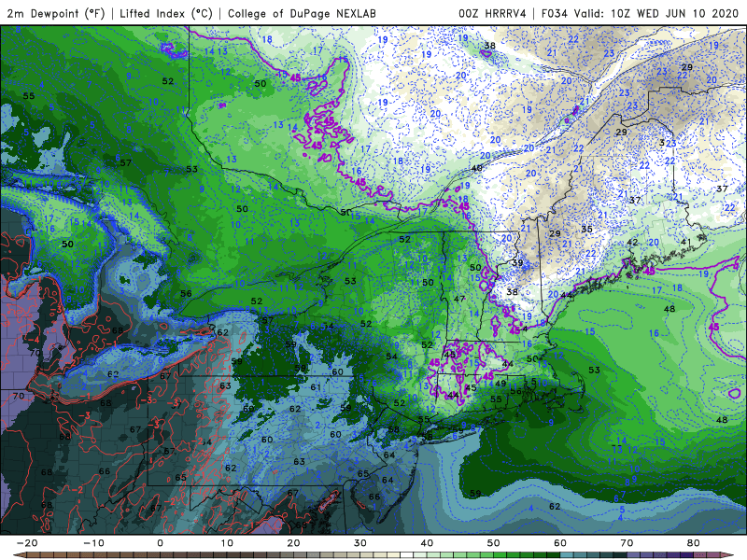Viewport: 747px width, 560px height.
Task: Click the 10 tick label on the color scale
Action: [227, 543]
